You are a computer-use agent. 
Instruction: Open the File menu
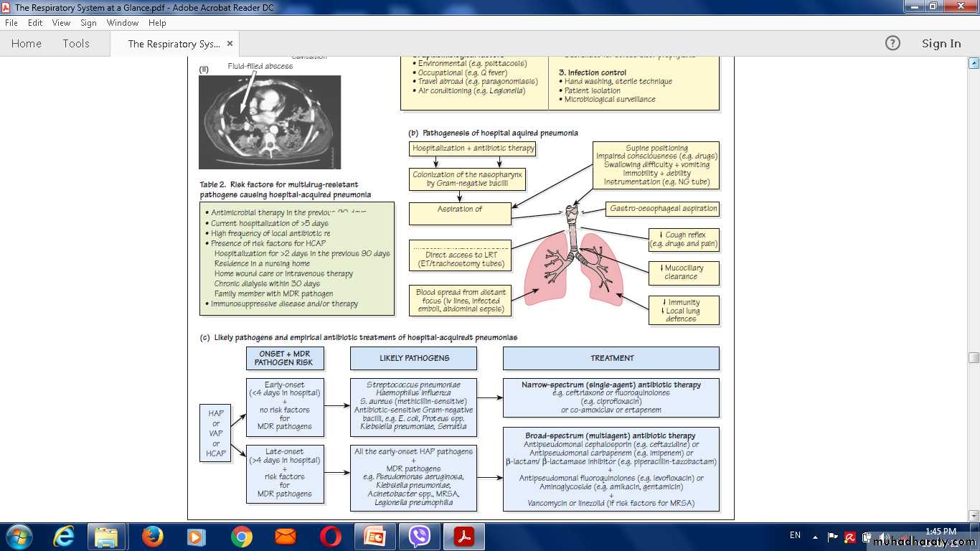tap(11, 23)
